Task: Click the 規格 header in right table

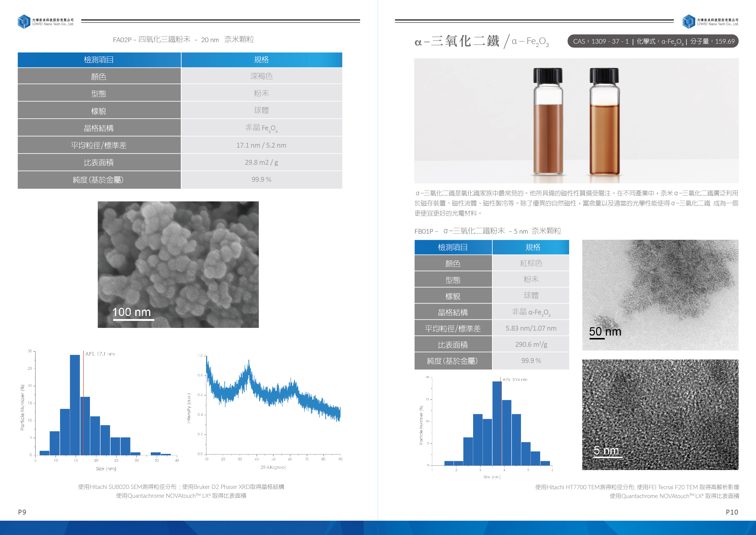Action: [533, 247]
